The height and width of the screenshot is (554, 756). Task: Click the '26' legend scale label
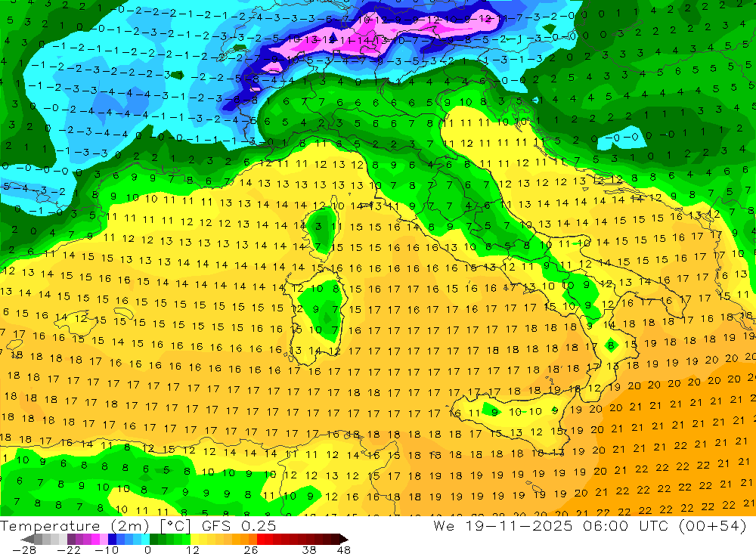tap(250, 550)
